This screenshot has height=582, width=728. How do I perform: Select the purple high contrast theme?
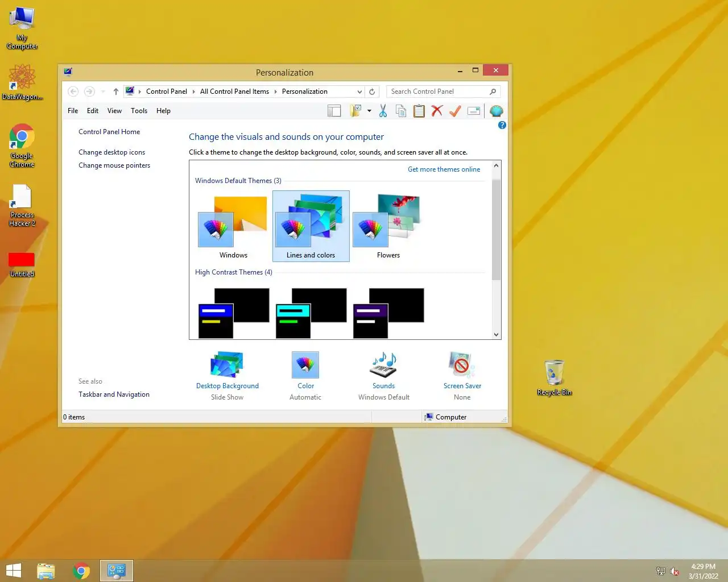pyautogui.click(x=388, y=313)
